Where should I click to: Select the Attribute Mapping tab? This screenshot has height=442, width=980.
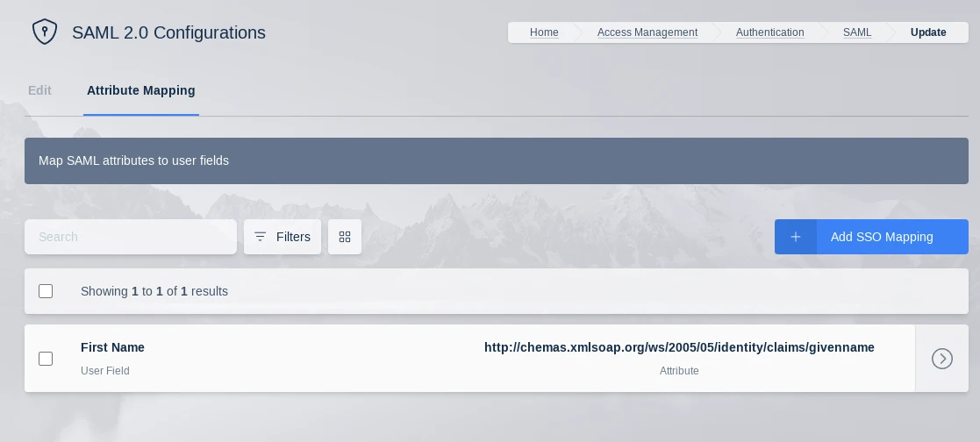[140, 90]
